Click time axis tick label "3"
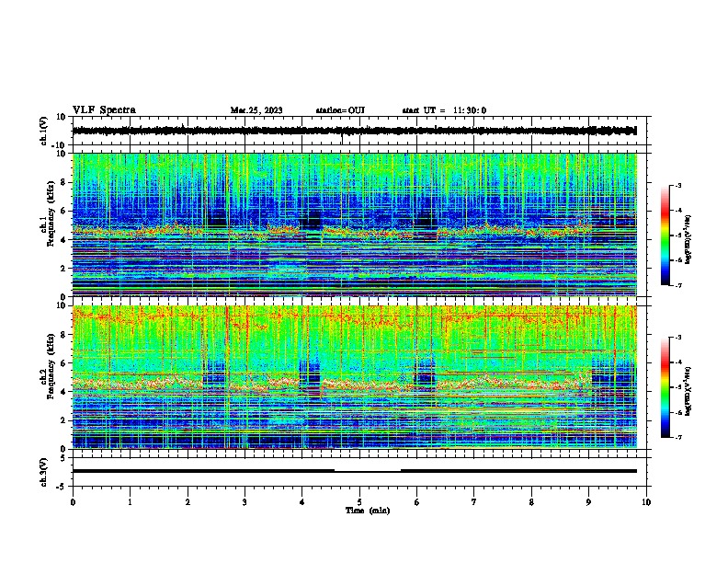Image resolution: width=728 pixels, height=563 pixels. [245, 502]
